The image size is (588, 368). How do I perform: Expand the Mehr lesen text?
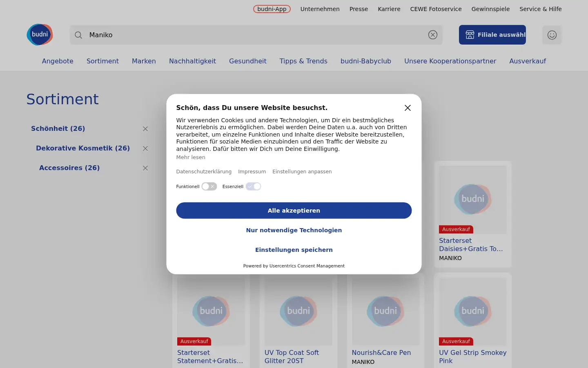[191, 157]
